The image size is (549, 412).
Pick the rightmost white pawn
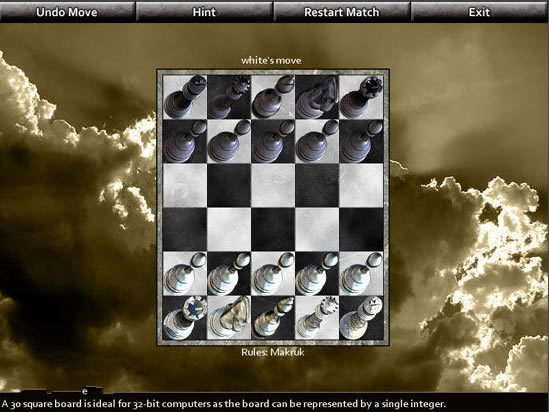click(x=361, y=273)
